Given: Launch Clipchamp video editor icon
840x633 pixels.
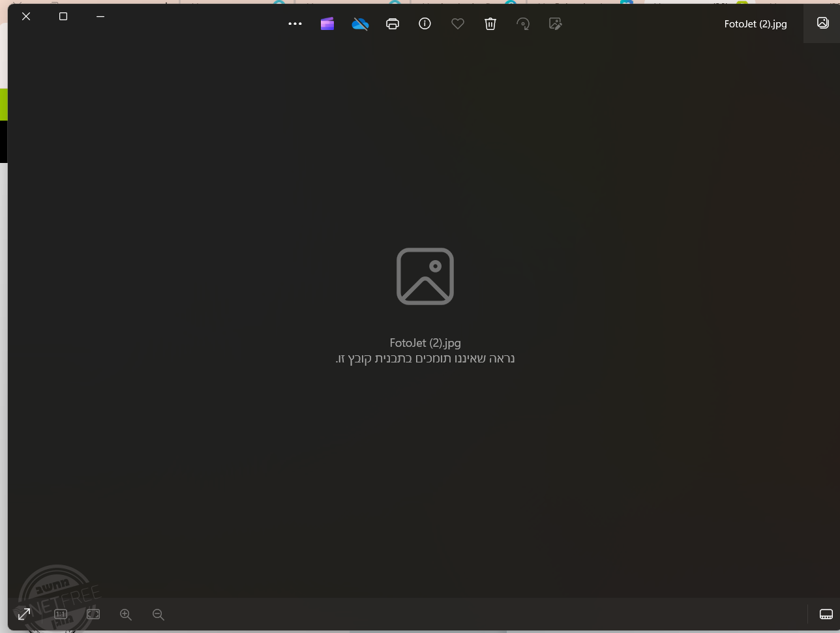Looking at the screenshot, I should click(327, 23).
